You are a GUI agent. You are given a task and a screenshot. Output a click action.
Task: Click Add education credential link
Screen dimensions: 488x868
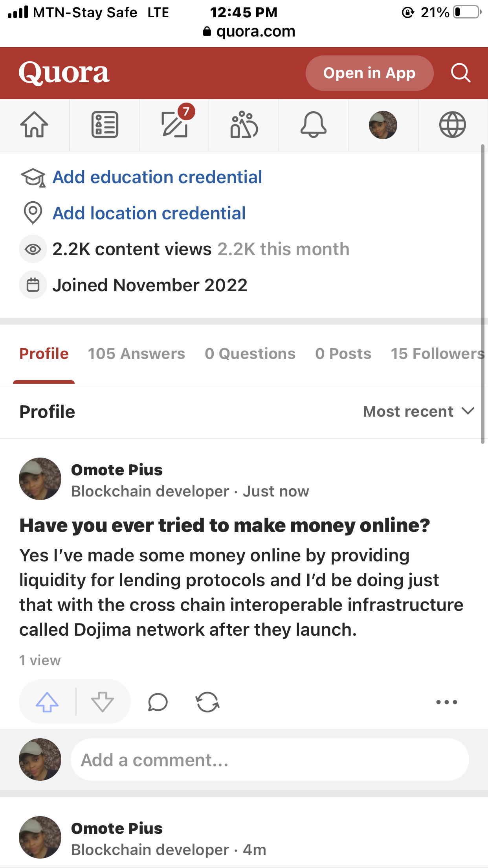(x=157, y=177)
